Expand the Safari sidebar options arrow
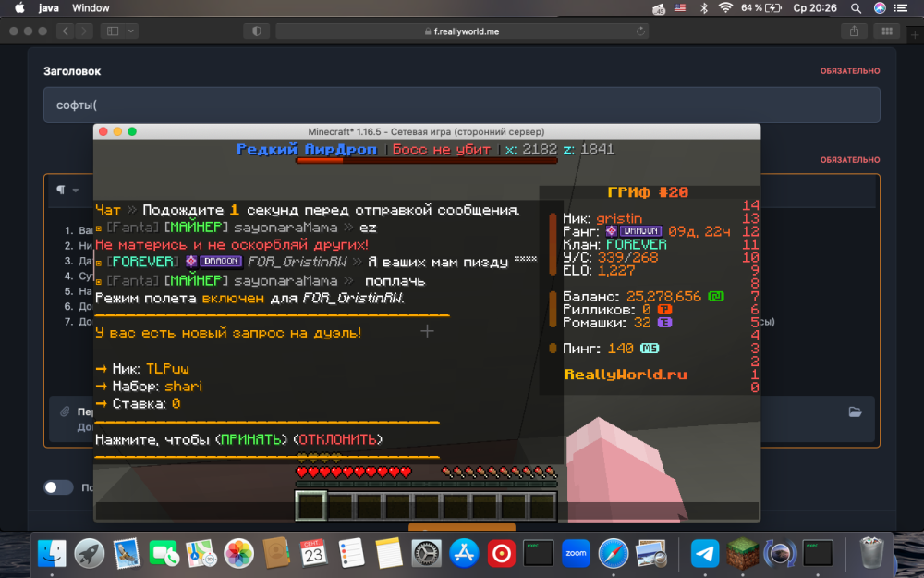The image size is (924, 578). 131,31
